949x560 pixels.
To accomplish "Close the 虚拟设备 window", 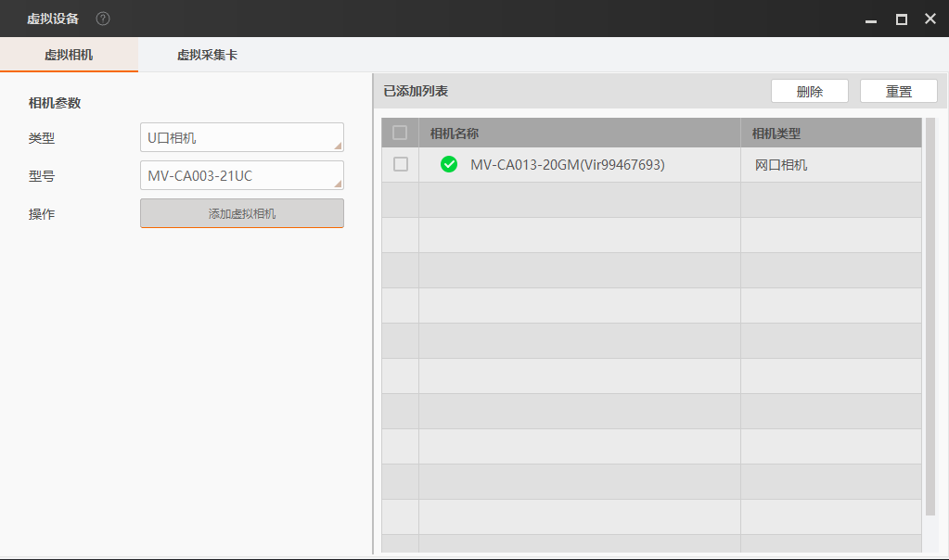I will pos(930,19).
